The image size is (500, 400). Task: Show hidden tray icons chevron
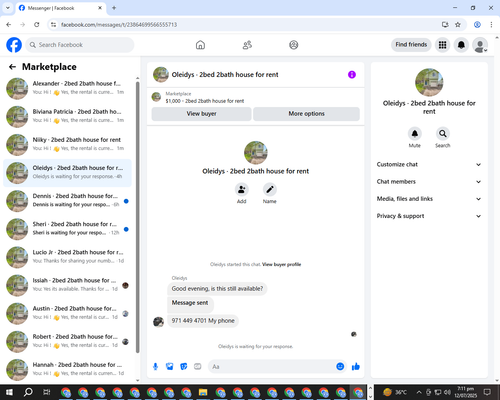tap(419, 392)
